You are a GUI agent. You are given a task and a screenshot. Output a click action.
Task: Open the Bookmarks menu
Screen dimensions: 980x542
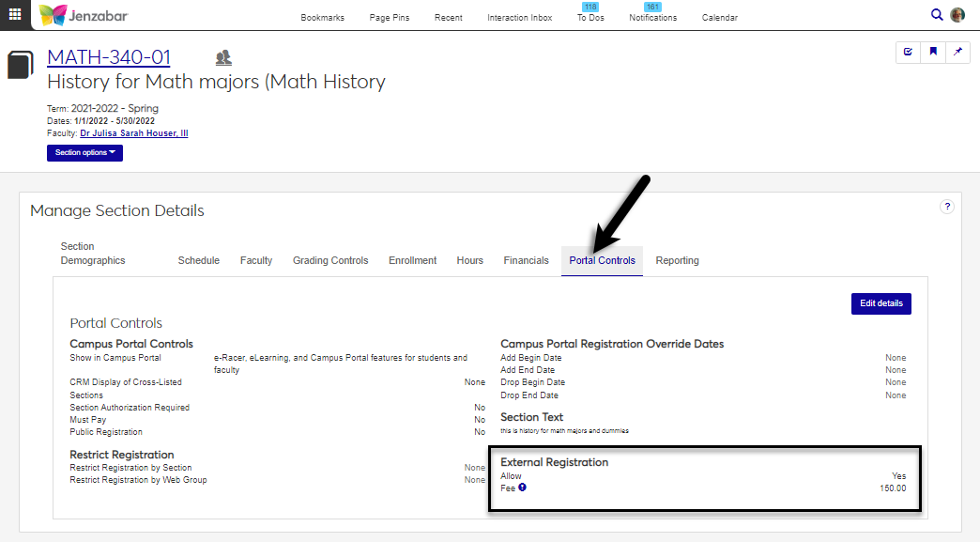(x=322, y=18)
